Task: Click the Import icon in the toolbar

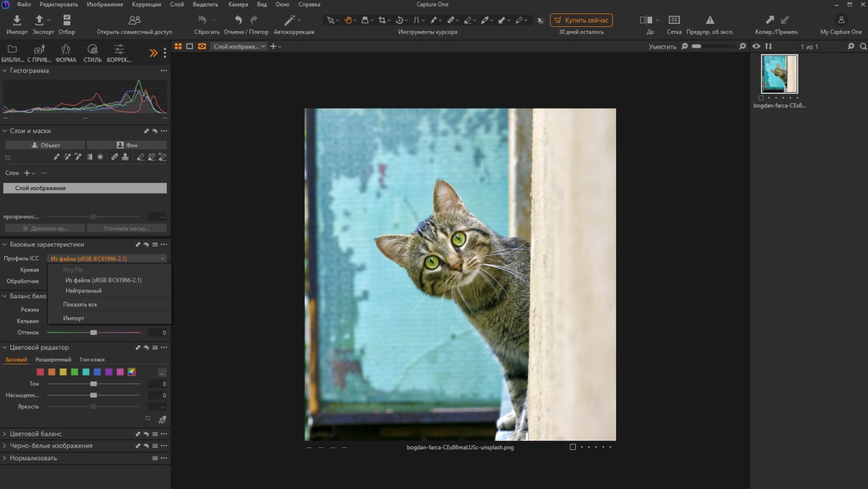Action: tap(17, 20)
